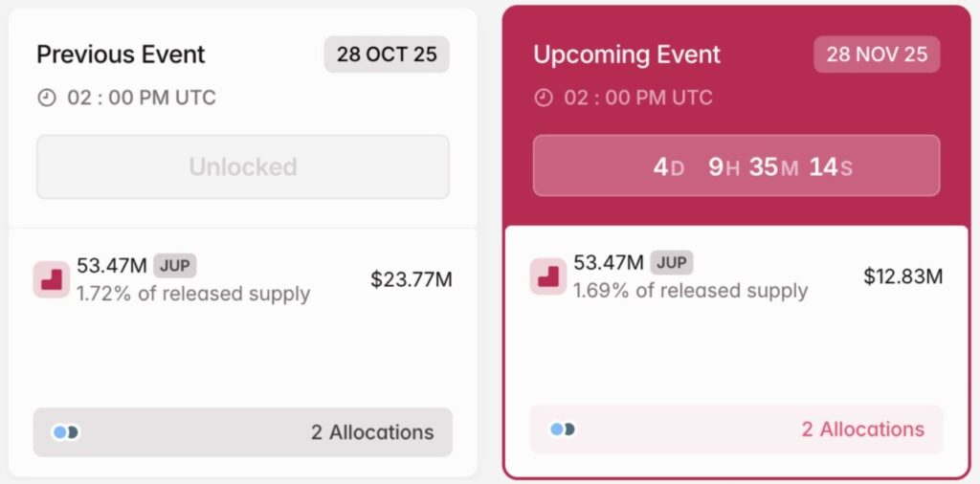Click the JUP token icon in Upcoming Event
980x484 pixels.
[x=548, y=276]
